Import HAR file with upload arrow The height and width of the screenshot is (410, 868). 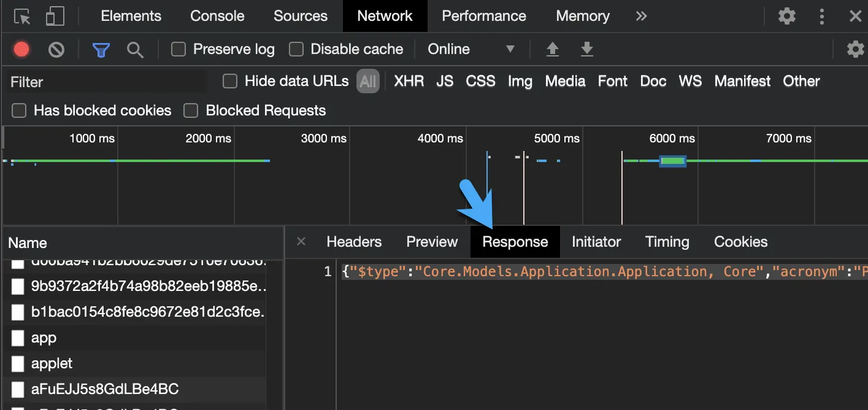click(x=553, y=49)
